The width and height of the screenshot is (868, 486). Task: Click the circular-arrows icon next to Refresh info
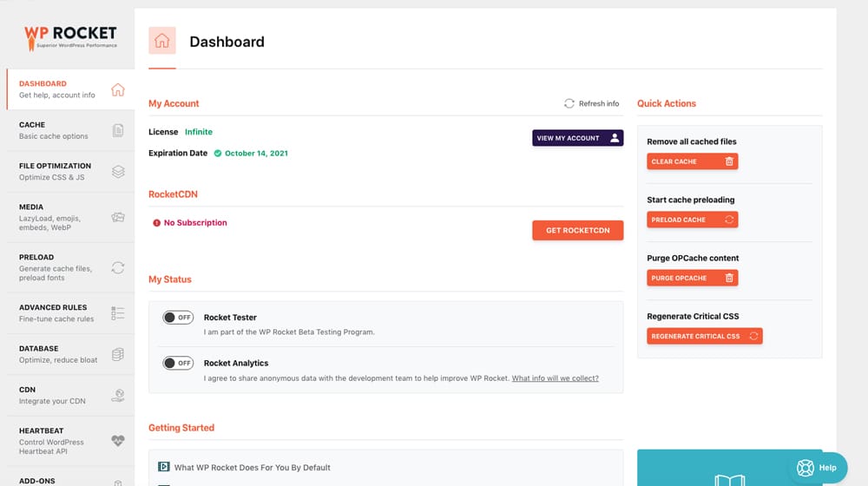(x=569, y=103)
